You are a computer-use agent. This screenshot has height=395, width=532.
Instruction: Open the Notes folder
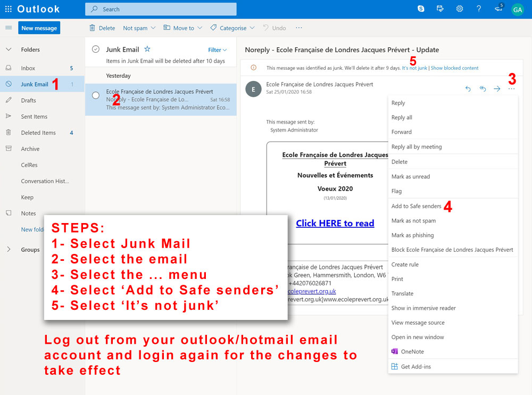click(x=42, y=213)
